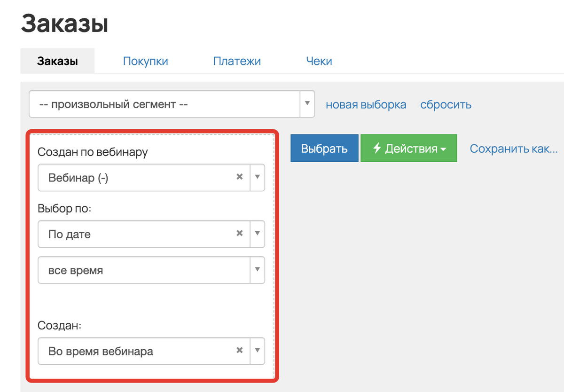Open the Чеки tab
The image size is (564, 392).
tap(319, 61)
